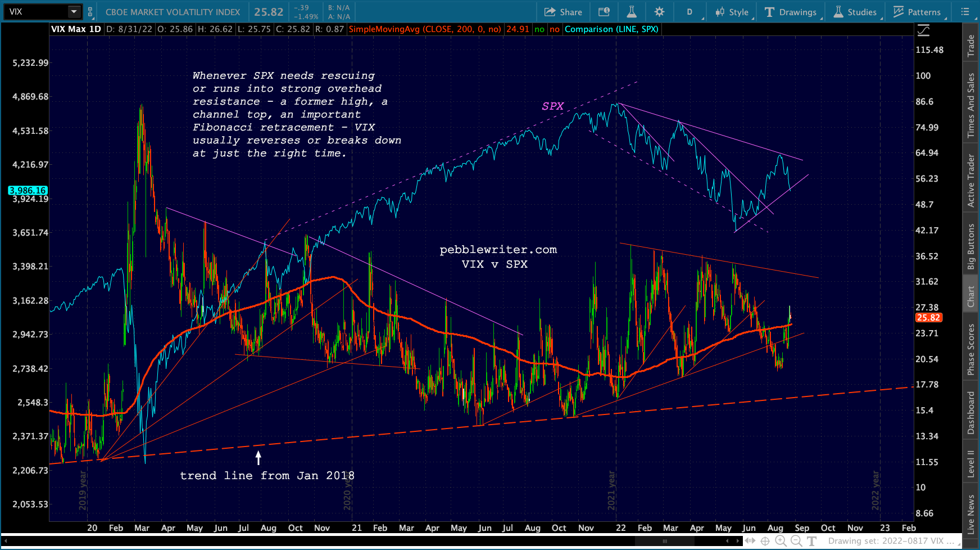Click the expand time axis arrows icon

click(x=750, y=541)
